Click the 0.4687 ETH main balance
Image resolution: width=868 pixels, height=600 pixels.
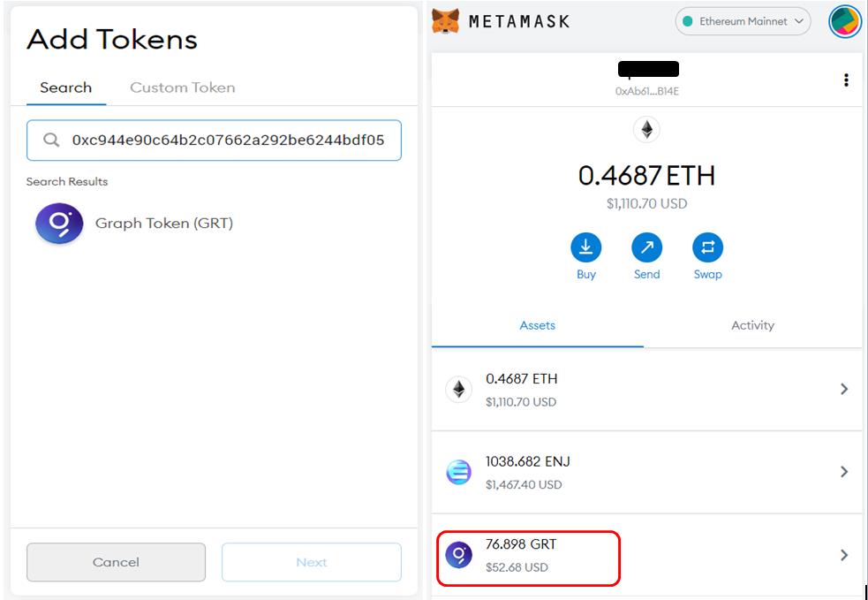[x=646, y=176]
